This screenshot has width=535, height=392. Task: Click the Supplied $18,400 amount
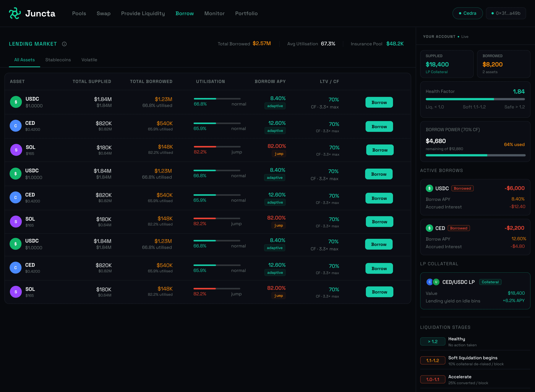[x=437, y=64]
